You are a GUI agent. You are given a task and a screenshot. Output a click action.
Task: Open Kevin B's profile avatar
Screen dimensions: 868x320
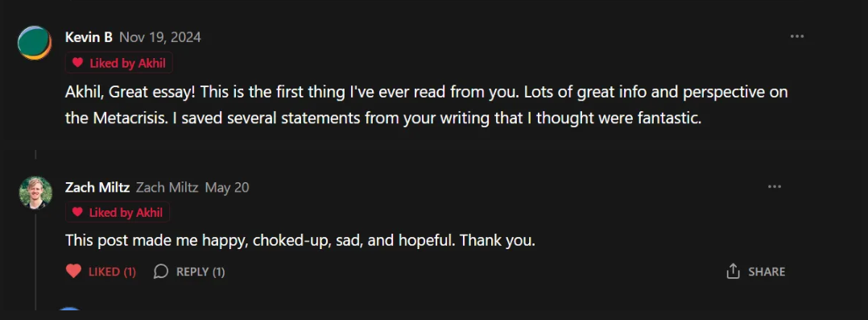[x=35, y=43]
